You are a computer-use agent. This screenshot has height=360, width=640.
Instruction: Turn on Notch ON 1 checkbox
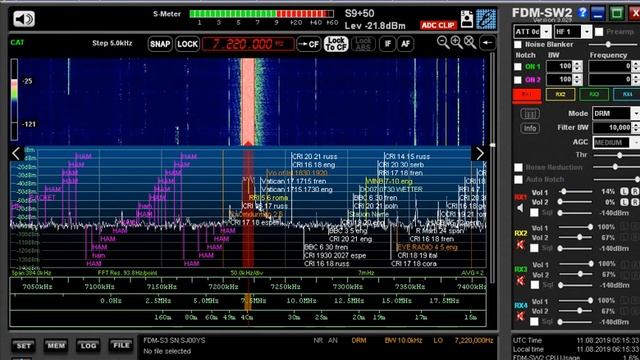point(518,67)
